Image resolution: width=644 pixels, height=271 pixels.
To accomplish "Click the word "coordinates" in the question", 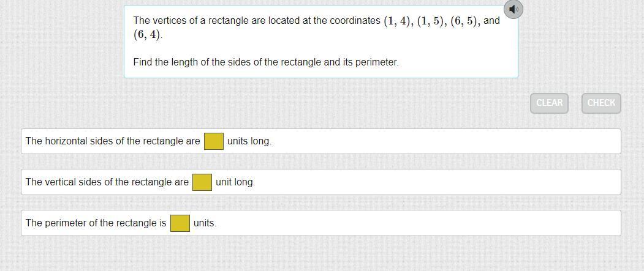I will (355, 21).
